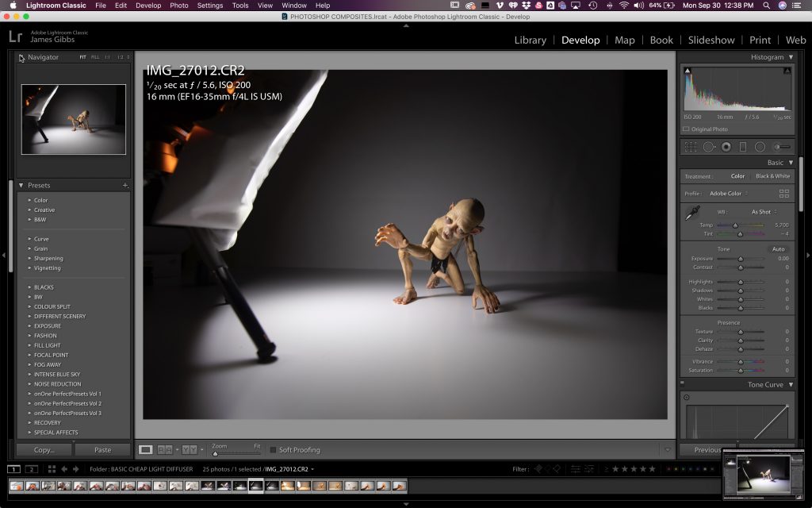Open the Settings menu
This screenshot has width=812, height=508.
(209, 6)
